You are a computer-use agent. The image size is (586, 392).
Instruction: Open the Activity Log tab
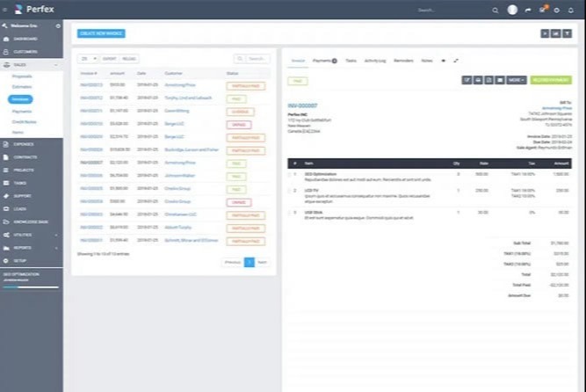pyautogui.click(x=375, y=61)
